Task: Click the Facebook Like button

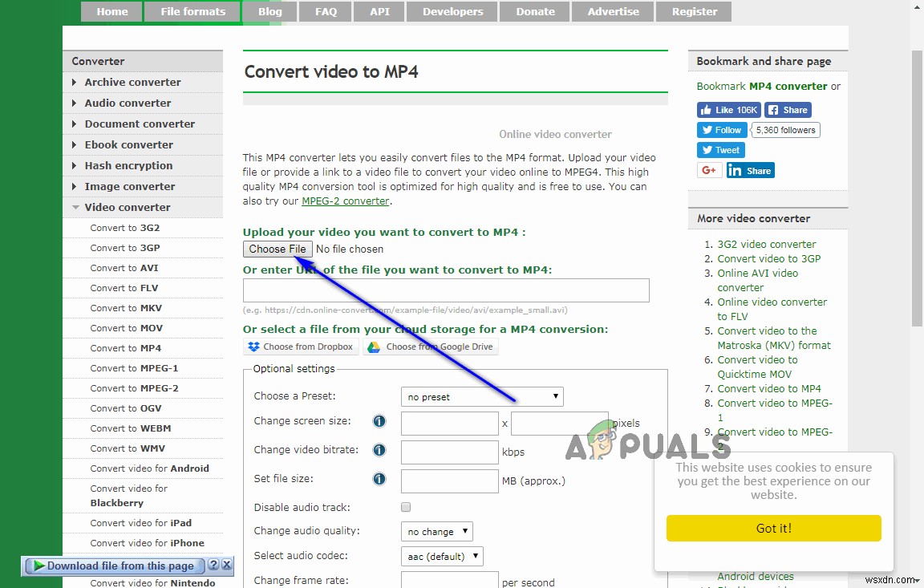Action: pyautogui.click(x=727, y=109)
